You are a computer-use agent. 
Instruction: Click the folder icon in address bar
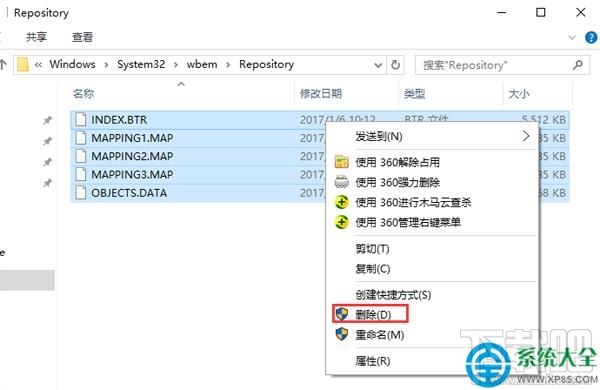[x=23, y=65]
